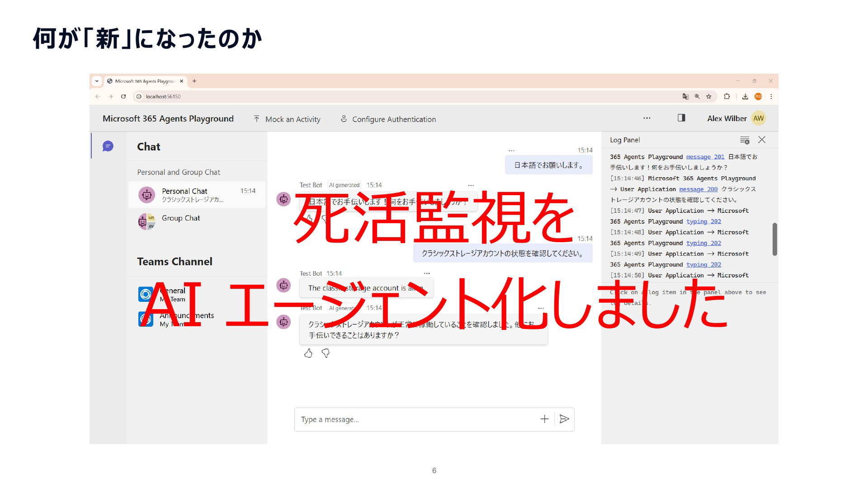This screenshot has width=868, height=488.
Task: Send the message with the arrow icon
Action: tap(564, 419)
